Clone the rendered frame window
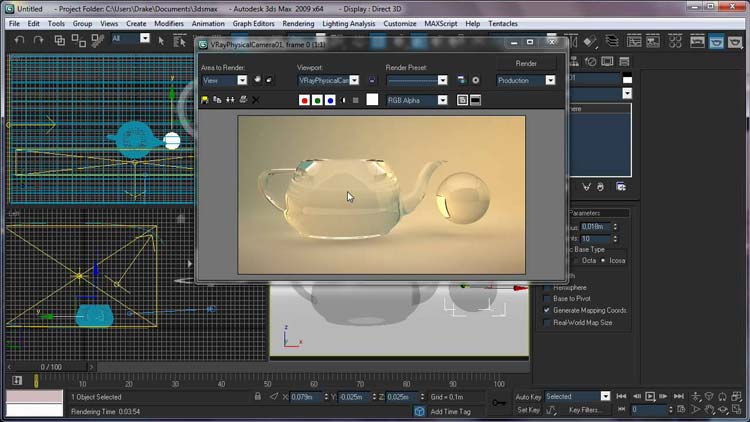This screenshot has height=422, width=750. click(x=230, y=100)
